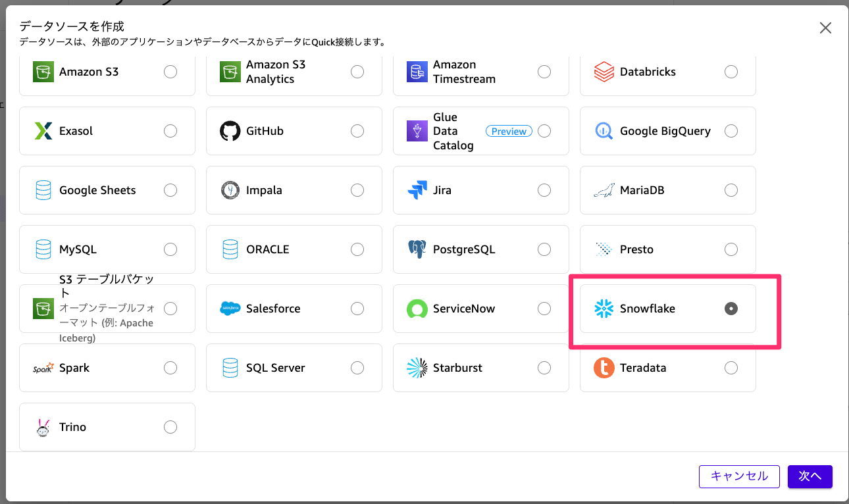
Task: Click the Starburst logo icon
Action: point(417,368)
